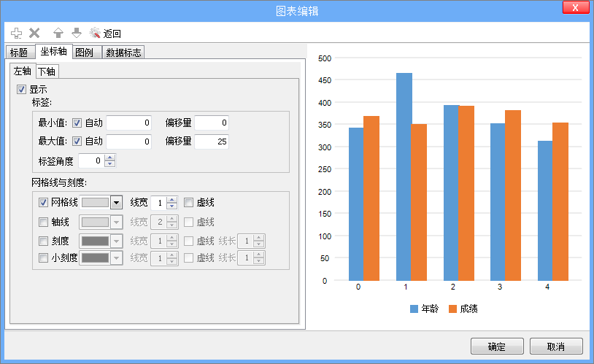Click the move down arrow icon
This screenshot has width=594, height=364.
[77, 34]
